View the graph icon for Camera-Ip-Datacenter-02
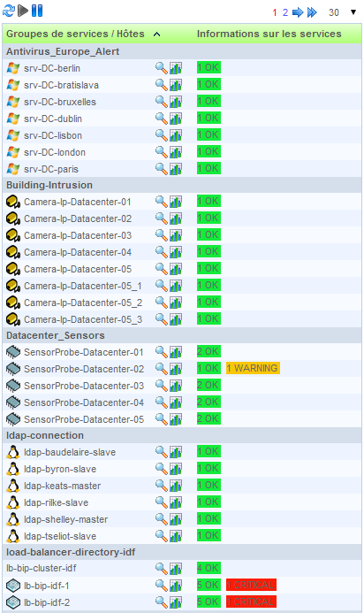Viewport: 364px width, 613px height. click(x=176, y=218)
